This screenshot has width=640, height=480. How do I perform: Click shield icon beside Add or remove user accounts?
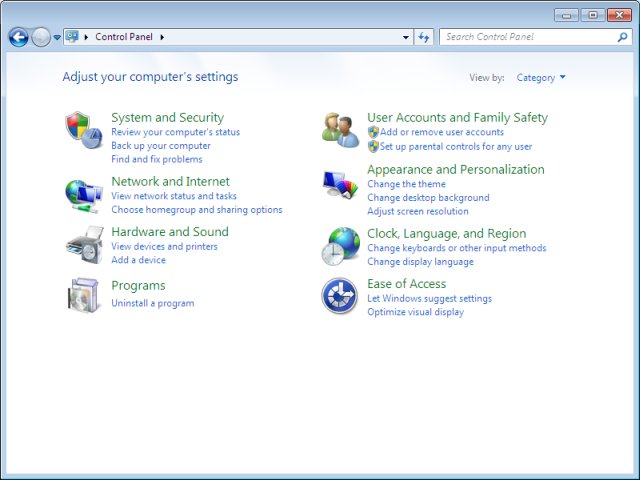coord(373,132)
